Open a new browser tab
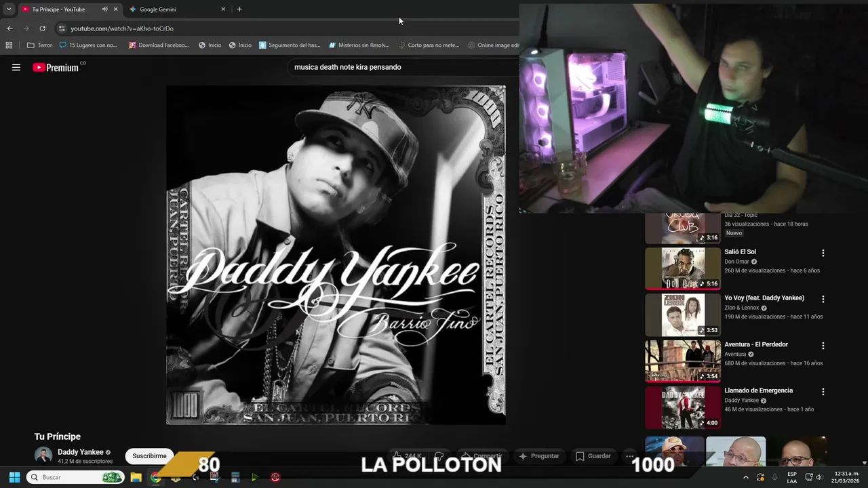868x488 pixels. (239, 9)
